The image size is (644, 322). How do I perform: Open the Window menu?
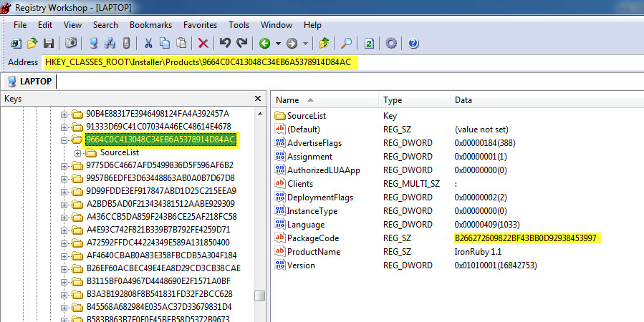tap(277, 25)
